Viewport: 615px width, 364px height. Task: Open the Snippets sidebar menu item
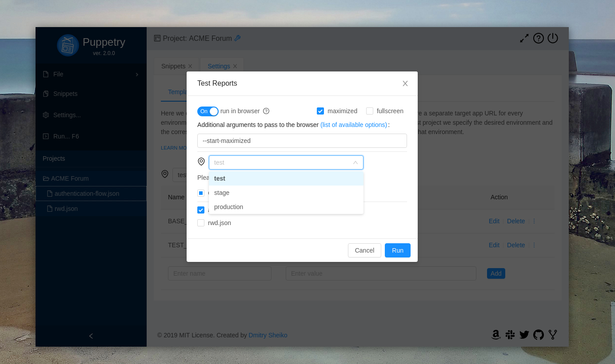[x=91, y=94]
